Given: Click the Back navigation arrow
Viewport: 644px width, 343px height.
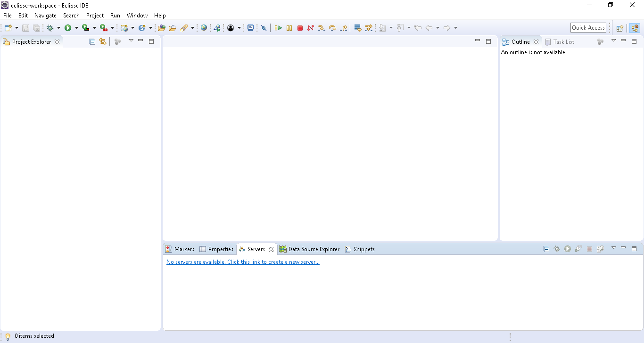Looking at the screenshot, I should [x=429, y=28].
